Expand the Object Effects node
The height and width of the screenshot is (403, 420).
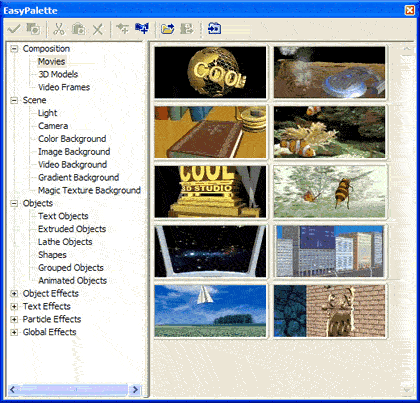pyautogui.click(x=14, y=294)
